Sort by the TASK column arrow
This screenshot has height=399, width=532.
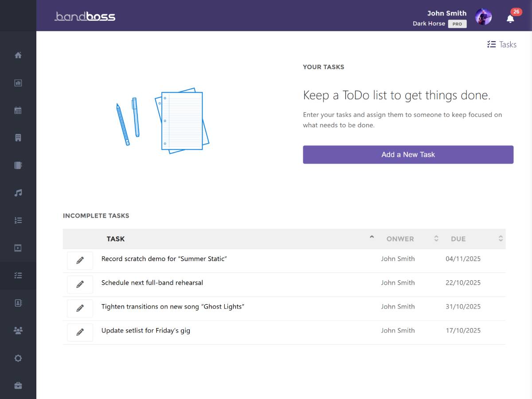(x=372, y=237)
